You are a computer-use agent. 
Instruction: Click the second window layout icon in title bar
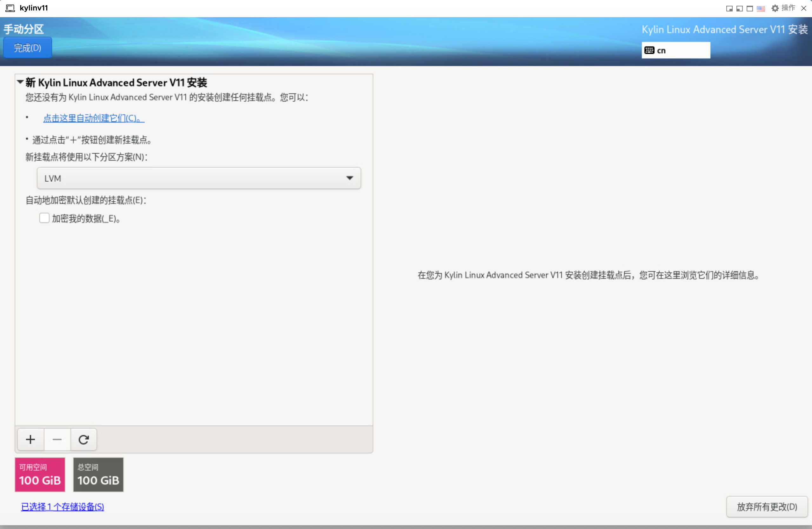tap(739, 9)
